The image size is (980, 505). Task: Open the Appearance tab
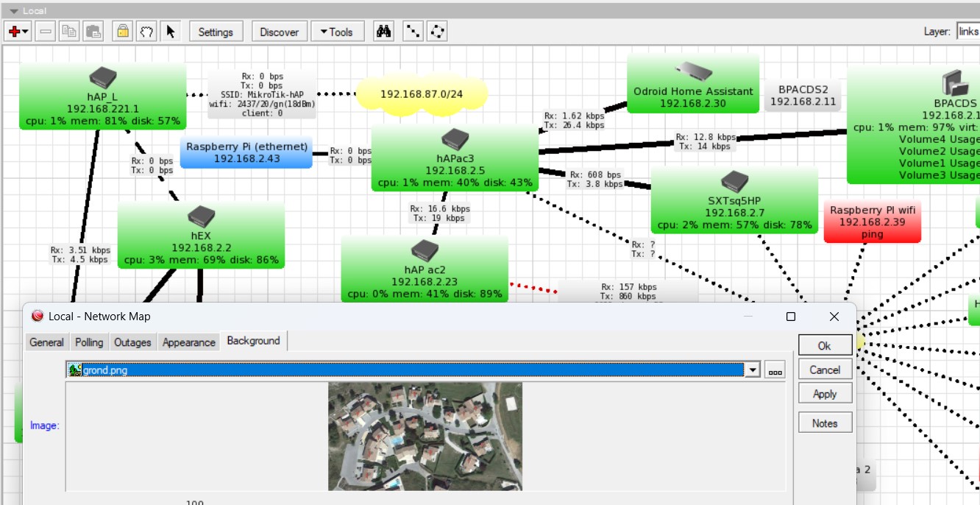pyautogui.click(x=189, y=342)
